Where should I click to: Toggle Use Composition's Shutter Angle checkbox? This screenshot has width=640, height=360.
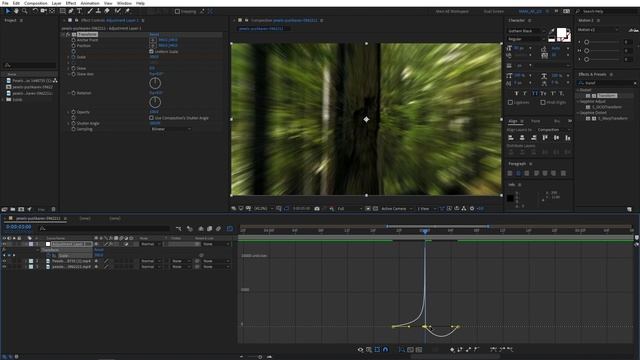click(151, 118)
